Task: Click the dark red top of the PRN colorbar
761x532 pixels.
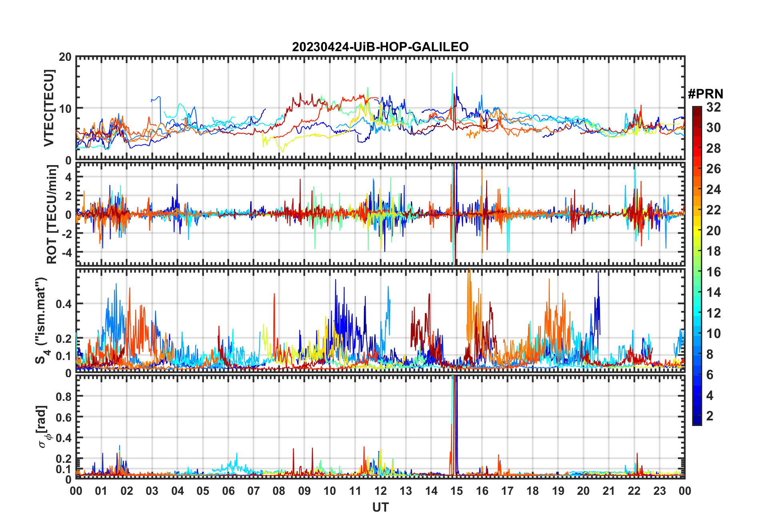Action: click(x=697, y=109)
